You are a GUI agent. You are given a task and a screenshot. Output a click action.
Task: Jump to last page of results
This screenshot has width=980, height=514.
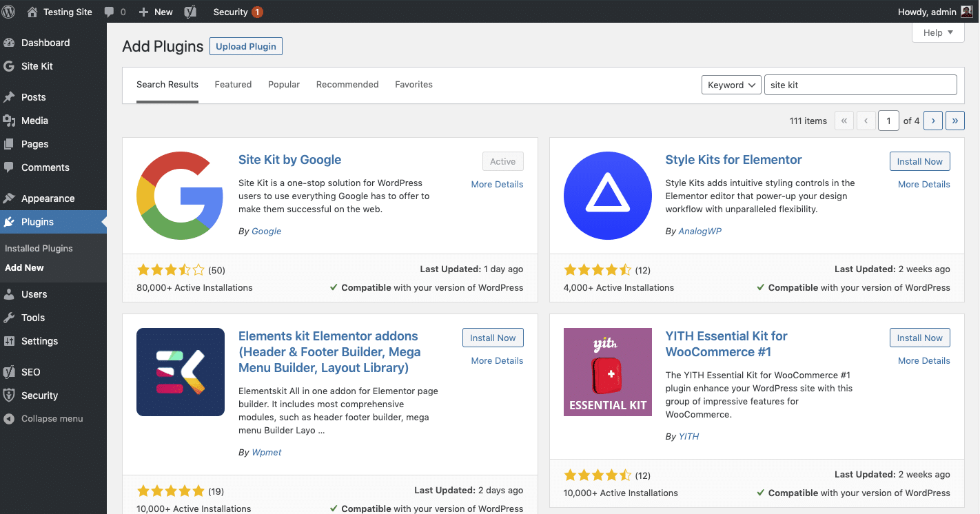[955, 121]
